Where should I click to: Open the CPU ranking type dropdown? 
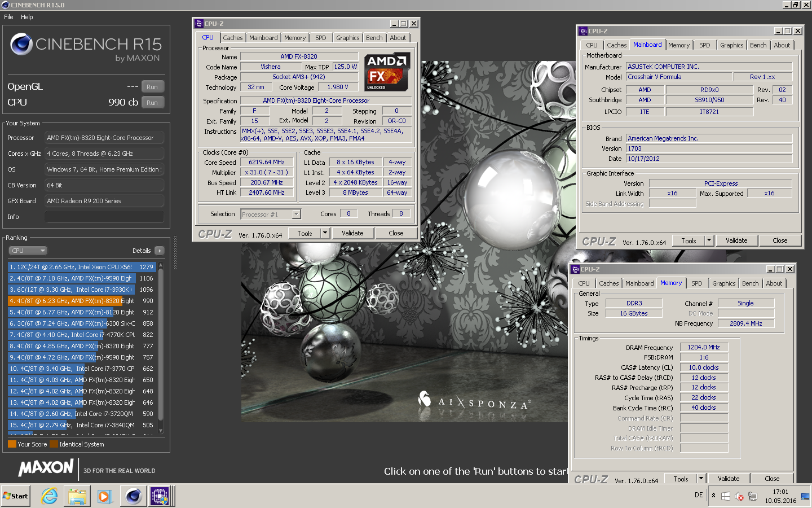tap(28, 251)
